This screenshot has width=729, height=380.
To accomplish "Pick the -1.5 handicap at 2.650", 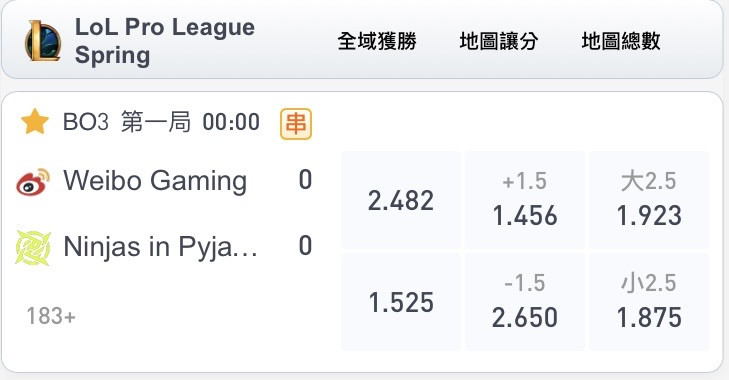I will [525, 302].
